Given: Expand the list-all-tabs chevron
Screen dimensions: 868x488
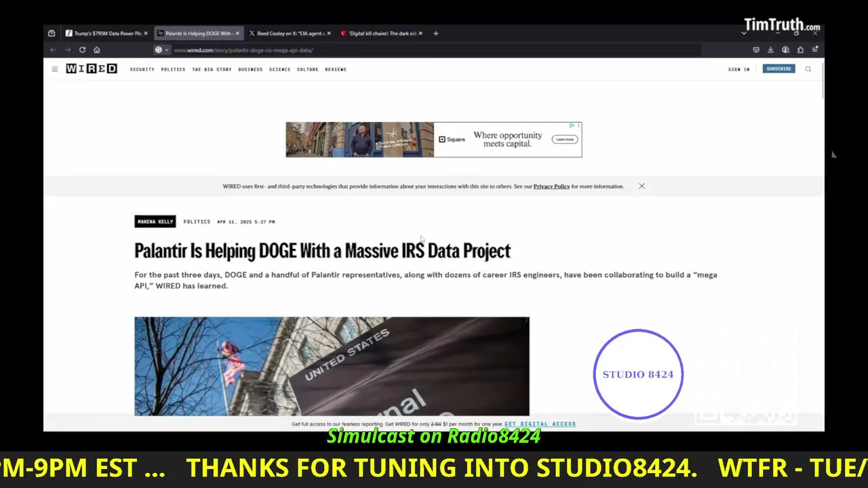Looking at the screenshot, I should pyautogui.click(x=744, y=33).
